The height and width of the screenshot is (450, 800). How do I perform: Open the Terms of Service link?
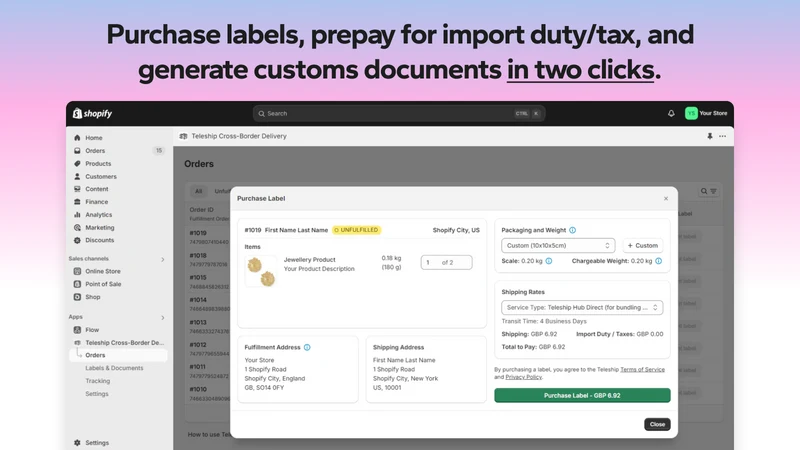point(642,369)
